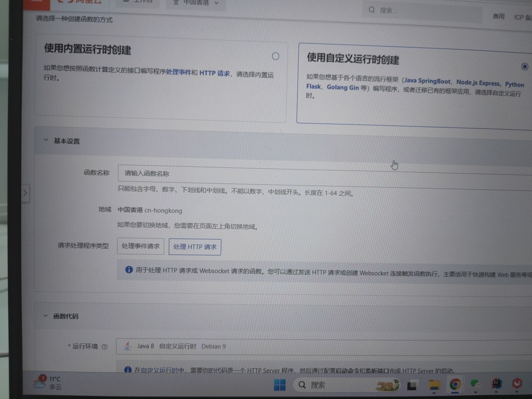Click Task View icon on taskbar
532x399 pixels.
coord(412,385)
